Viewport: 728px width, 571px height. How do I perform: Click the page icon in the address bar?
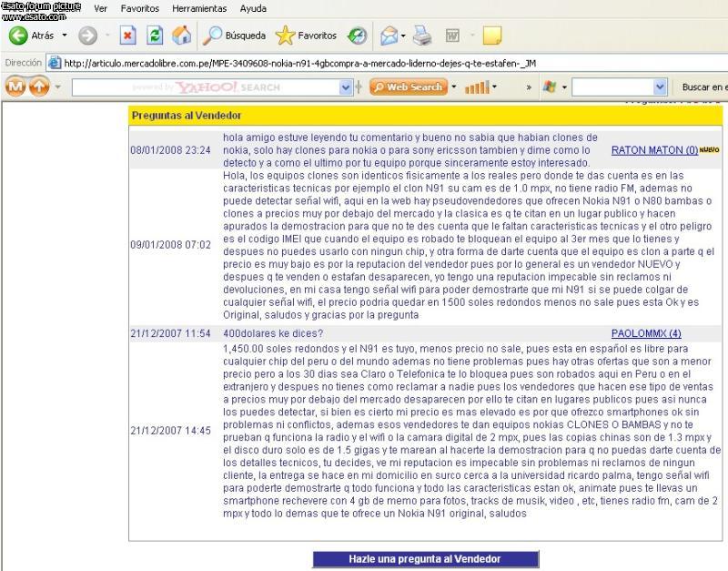pyautogui.click(x=55, y=63)
